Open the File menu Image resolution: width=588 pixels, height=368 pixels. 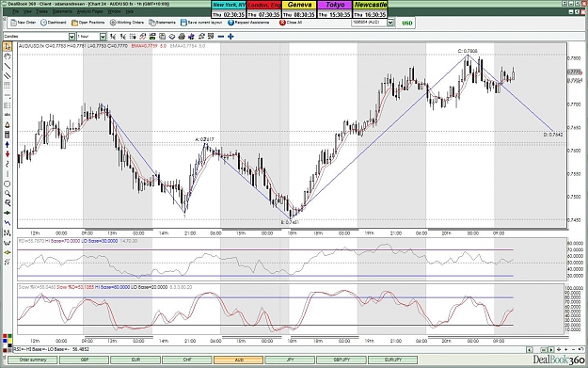click(15, 11)
